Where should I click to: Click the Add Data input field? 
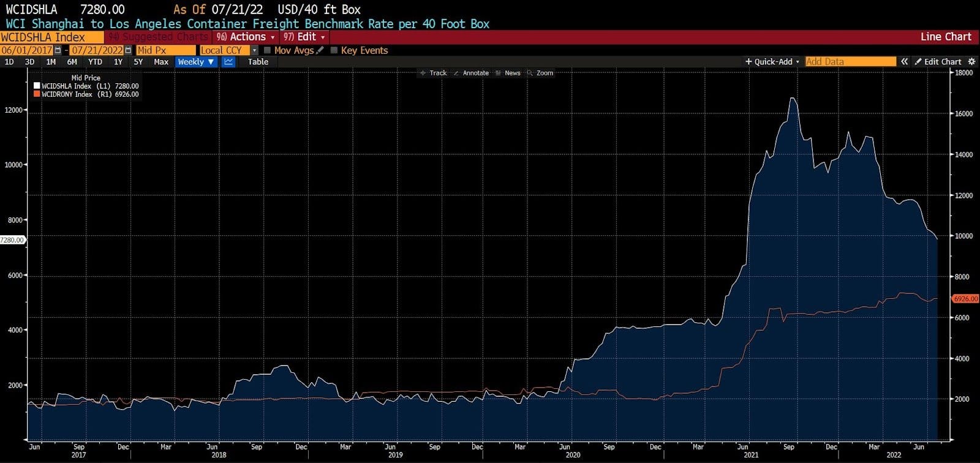pos(850,62)
